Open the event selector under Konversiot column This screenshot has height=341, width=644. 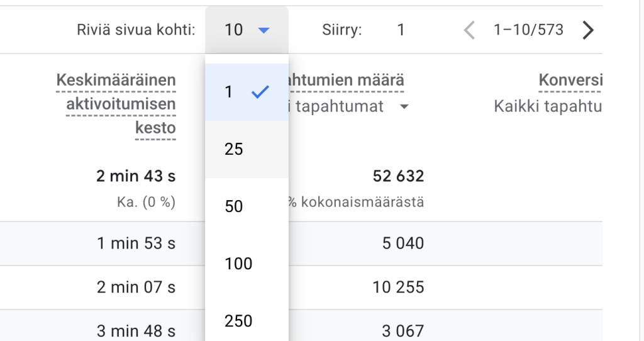[548, 107]
